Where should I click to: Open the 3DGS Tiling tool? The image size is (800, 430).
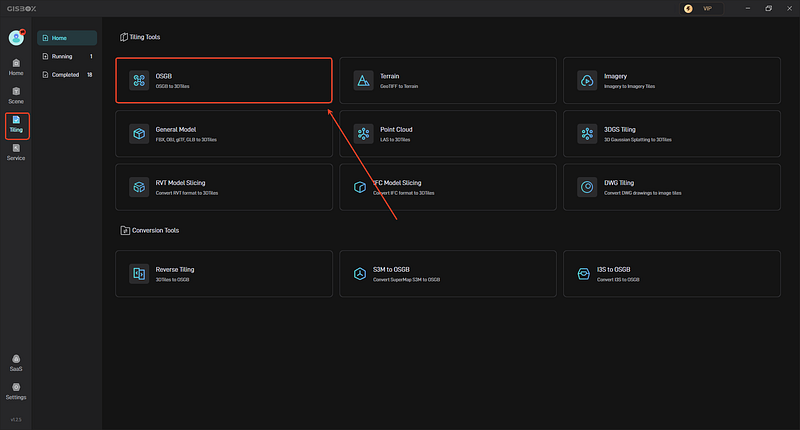tap(671, 134)
